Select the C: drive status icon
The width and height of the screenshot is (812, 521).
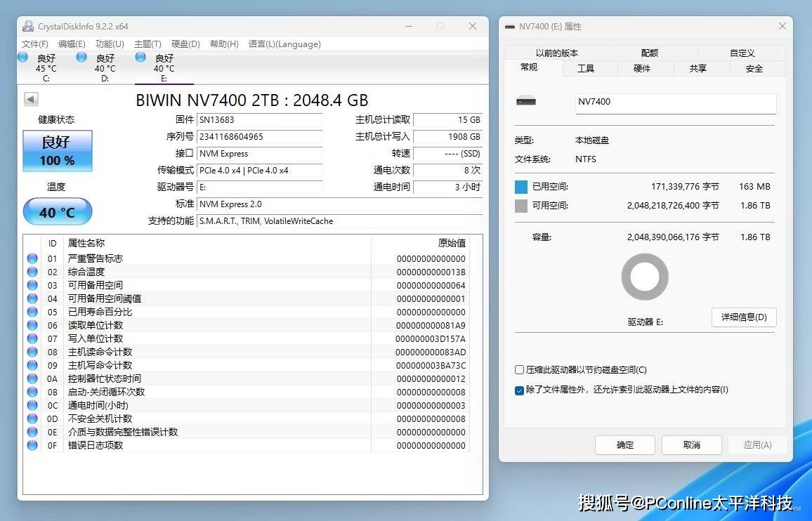(23, 57)
